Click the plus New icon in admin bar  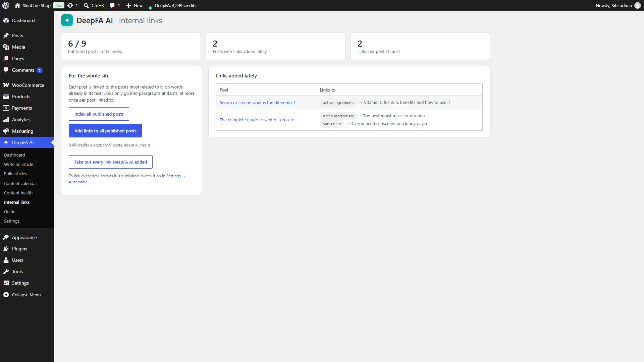(x=128, y=5)
